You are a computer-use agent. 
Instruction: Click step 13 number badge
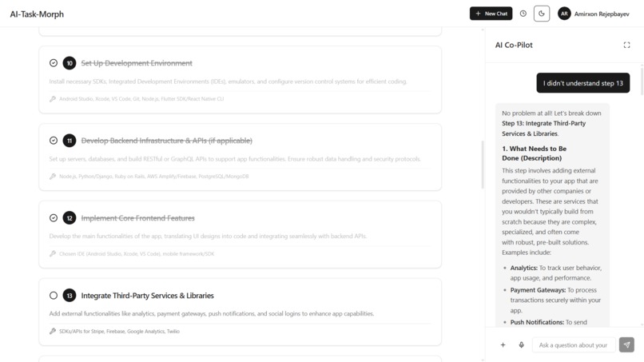[x=70, y=296]
